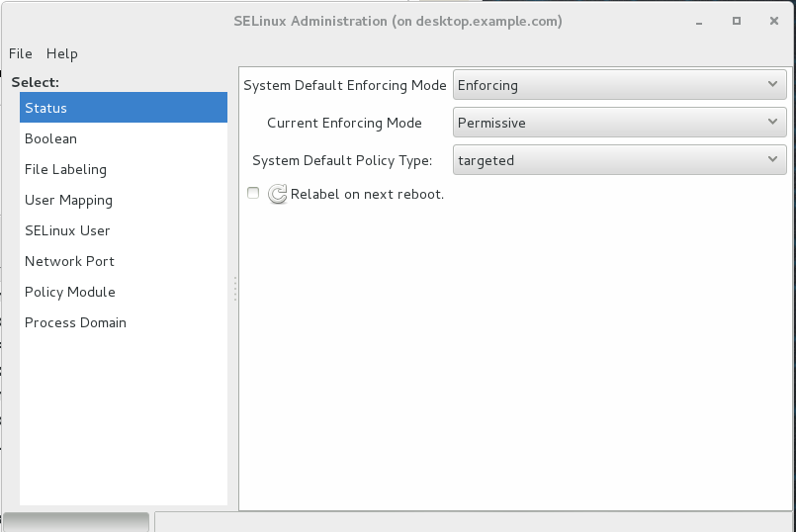Enable Relabel on next reboot checkbox

pos(253,193)
